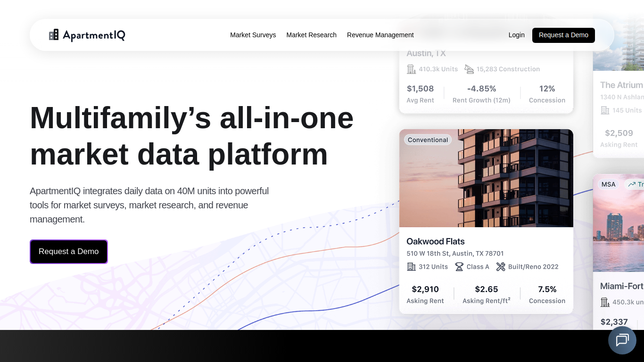Click the $2,509 Asking Rent value
This screenshot has height=362, width=644.
[619, 133]
